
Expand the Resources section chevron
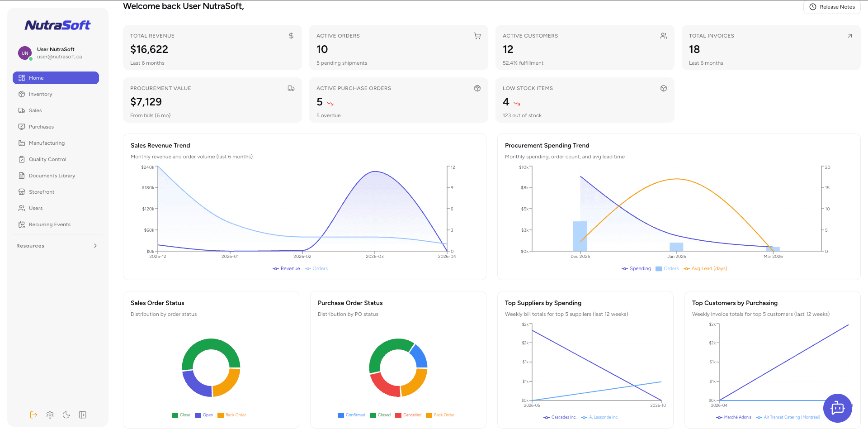(x=95, y=246)
